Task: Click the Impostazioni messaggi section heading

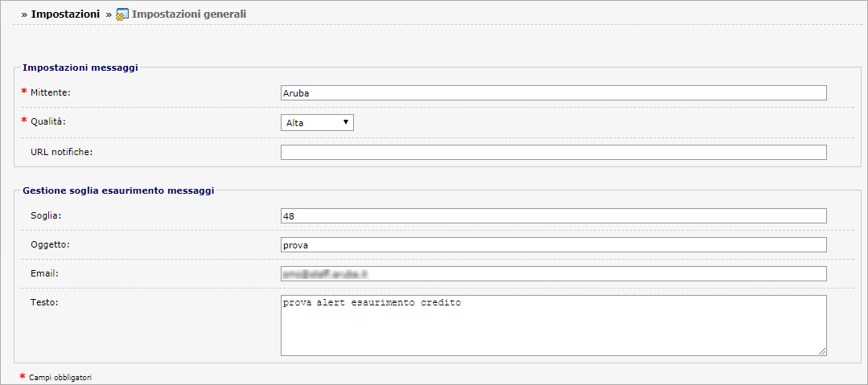Action: [80, 68]
